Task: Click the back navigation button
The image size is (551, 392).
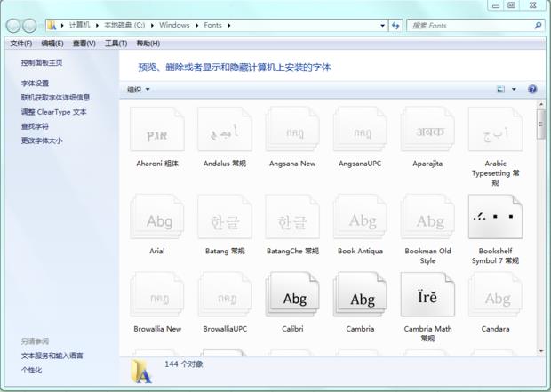Action: pos(13,25)
